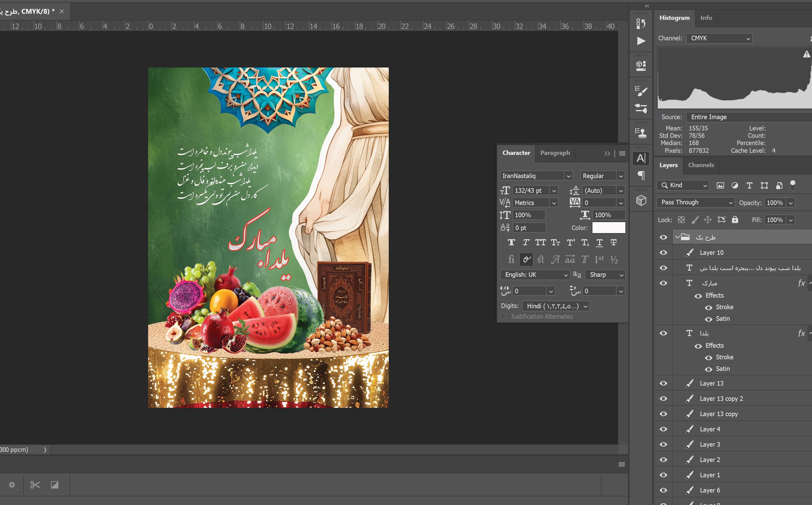Toggle visibility of Layer 10

point(664,252)
